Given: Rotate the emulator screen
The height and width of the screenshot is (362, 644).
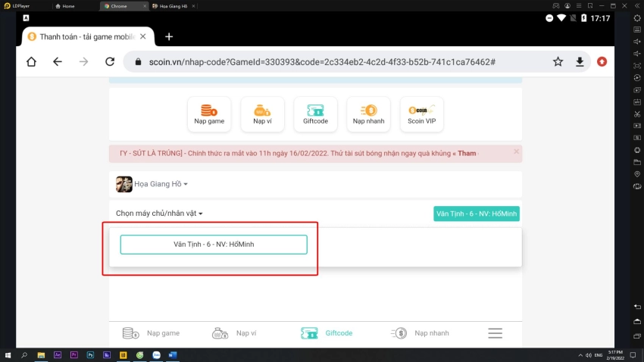Looking at the screenshot, I should [637, 186].
